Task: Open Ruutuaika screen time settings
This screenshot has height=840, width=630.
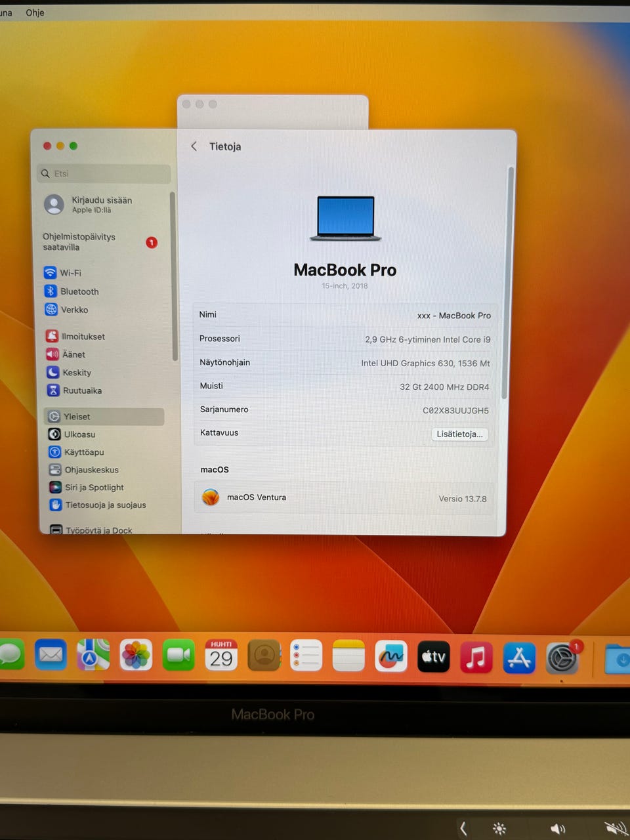Action: click(x=73, y=390)
